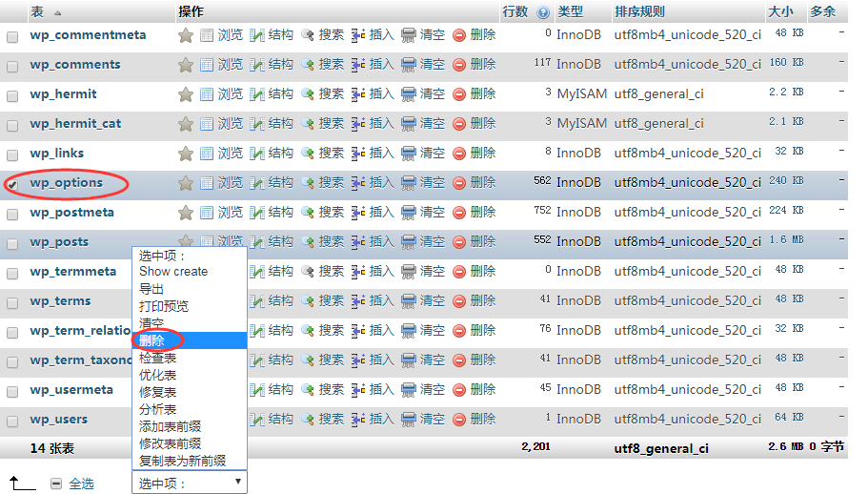Click the 1.6 MB size of wp_posts
This screenshot has width=868, height=494.
point(786,239)
